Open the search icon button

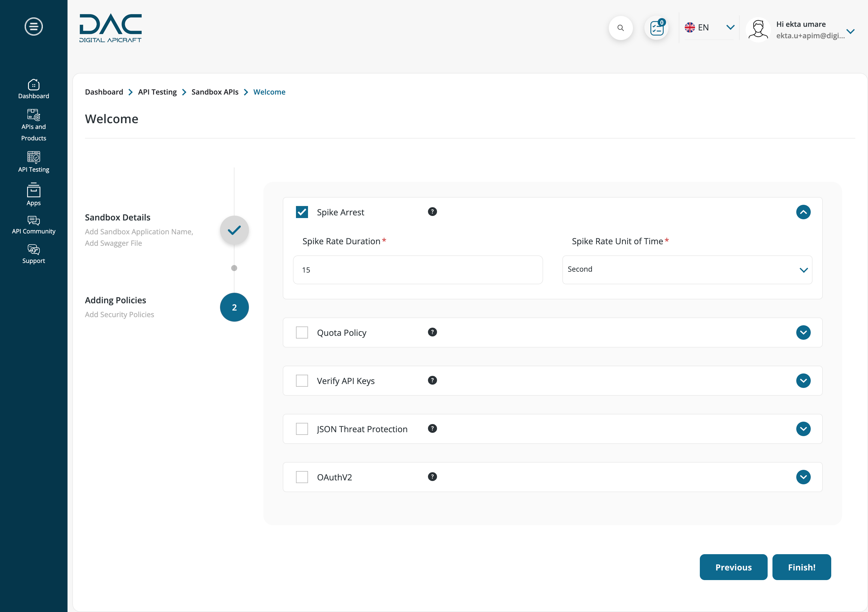(620, 28)
